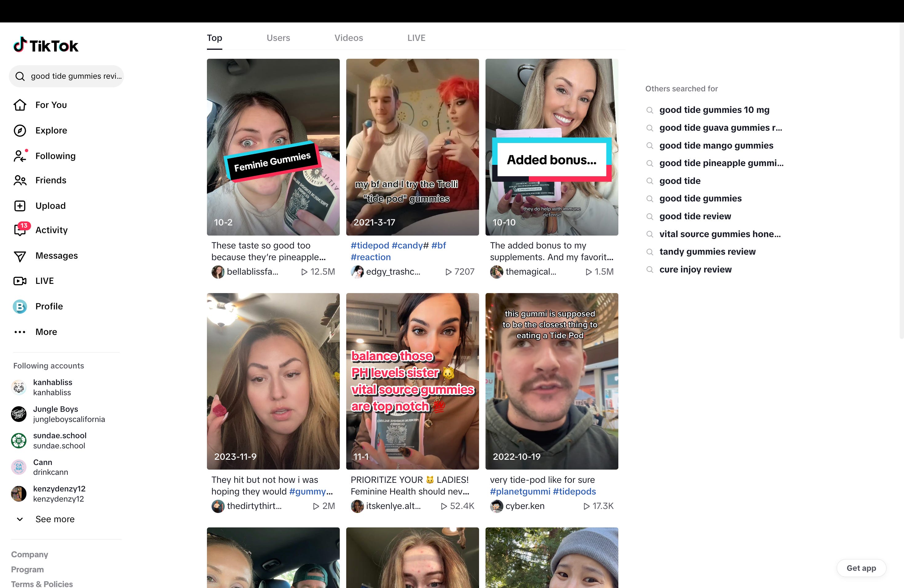
Task: Open Activity inbox with 13 badge
Action: click(x=20, y=230)
